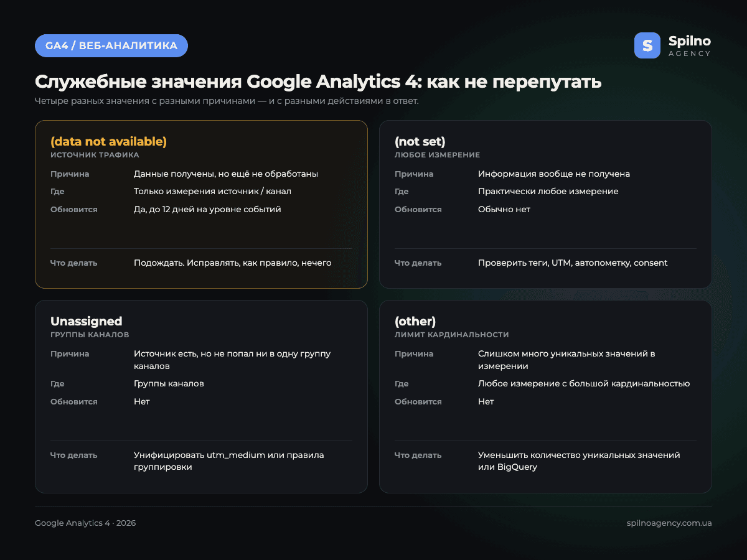The image size is (747, 560).
Task: Click the Spilno AGENCY brand name
Action: [x=689, y=45]
